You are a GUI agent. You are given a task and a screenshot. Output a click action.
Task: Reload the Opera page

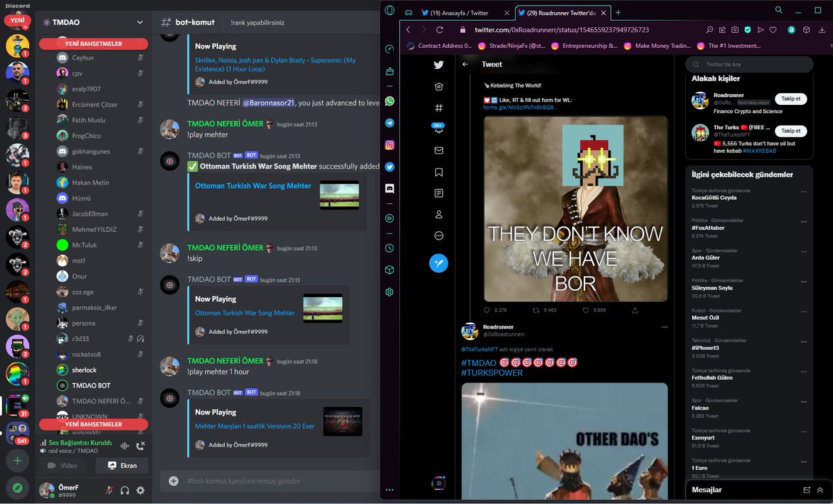[440, 30]
